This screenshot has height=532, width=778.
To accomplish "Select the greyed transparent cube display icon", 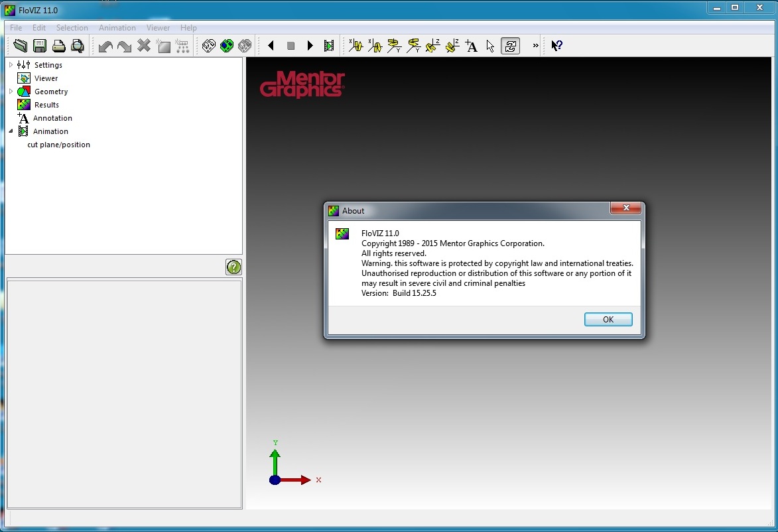I will coord(245,46).
